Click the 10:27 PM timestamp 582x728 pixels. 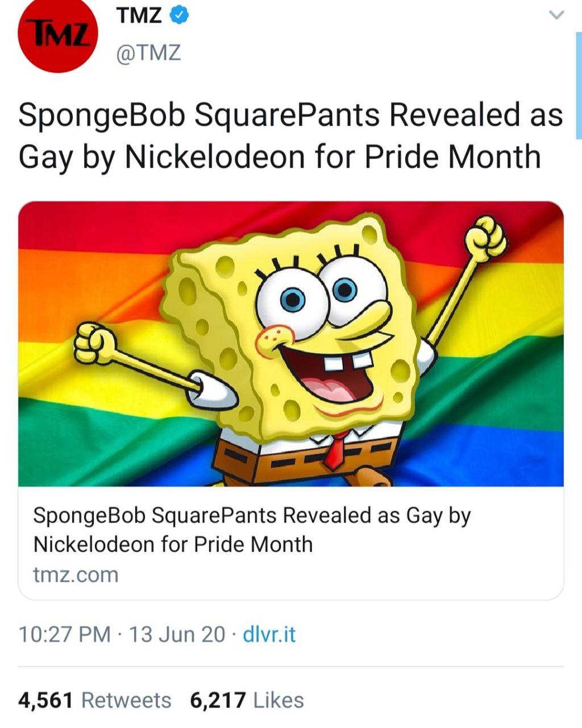[64, 634]
